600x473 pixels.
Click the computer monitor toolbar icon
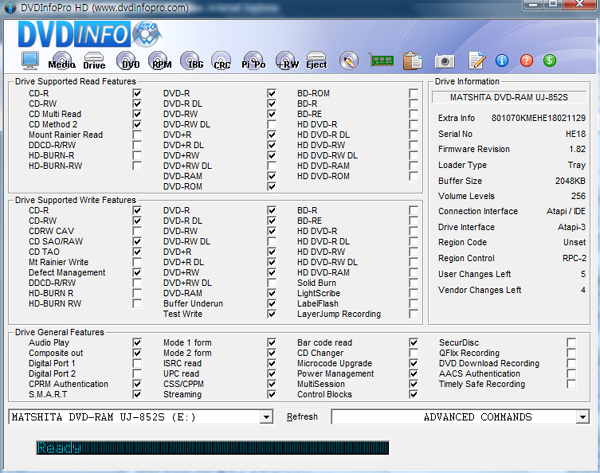pos(30,60)
